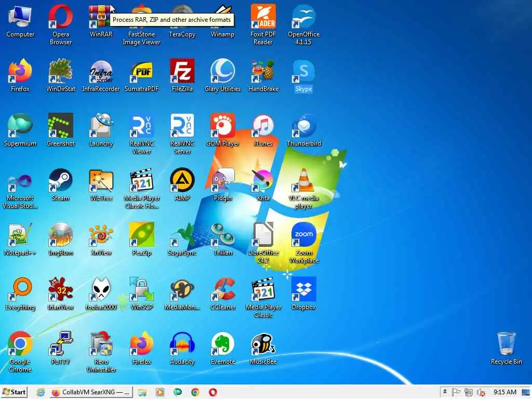Launch the Launchy desktop shortcut

[101, 130]
